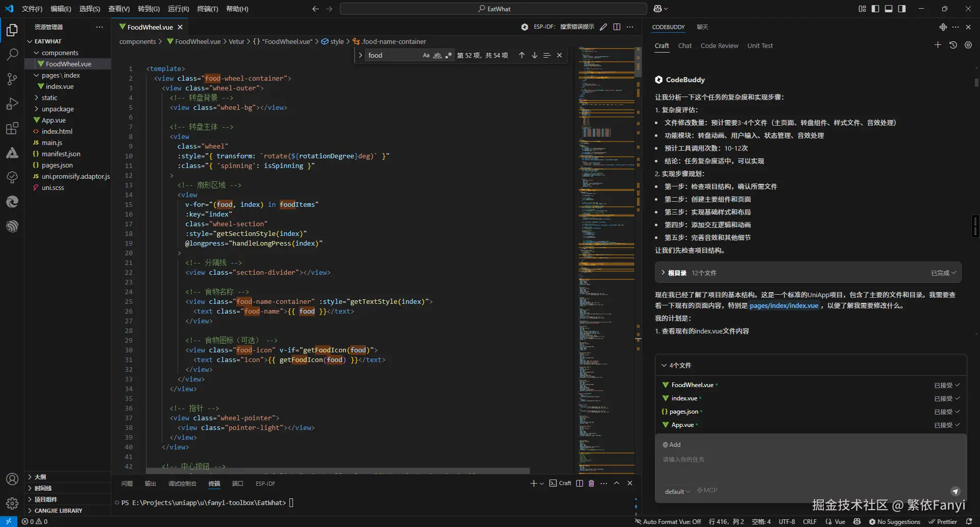980x527 pixels.
Task: Toggle the primary side bar visibility
Action: tap(875, 9)
